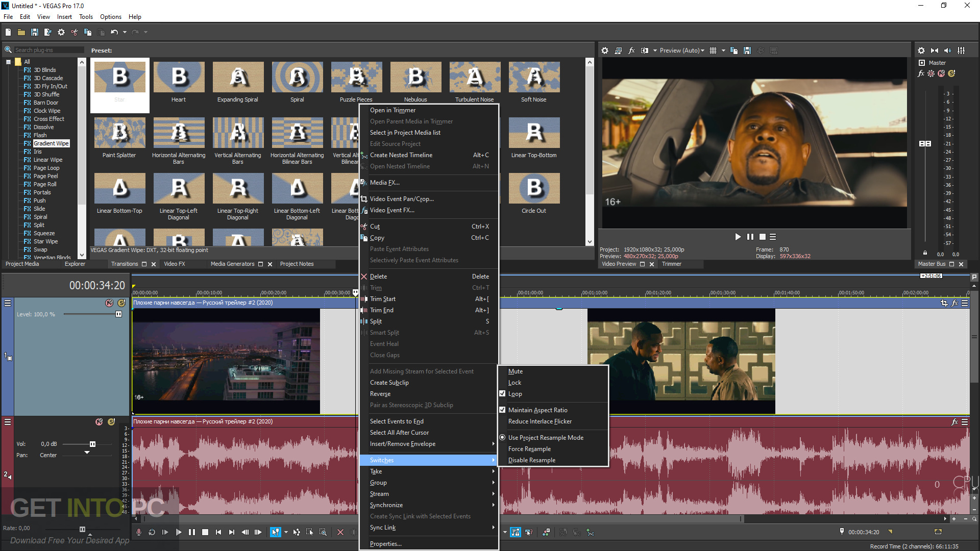Toggle the Loop switch checkbox

502,394
